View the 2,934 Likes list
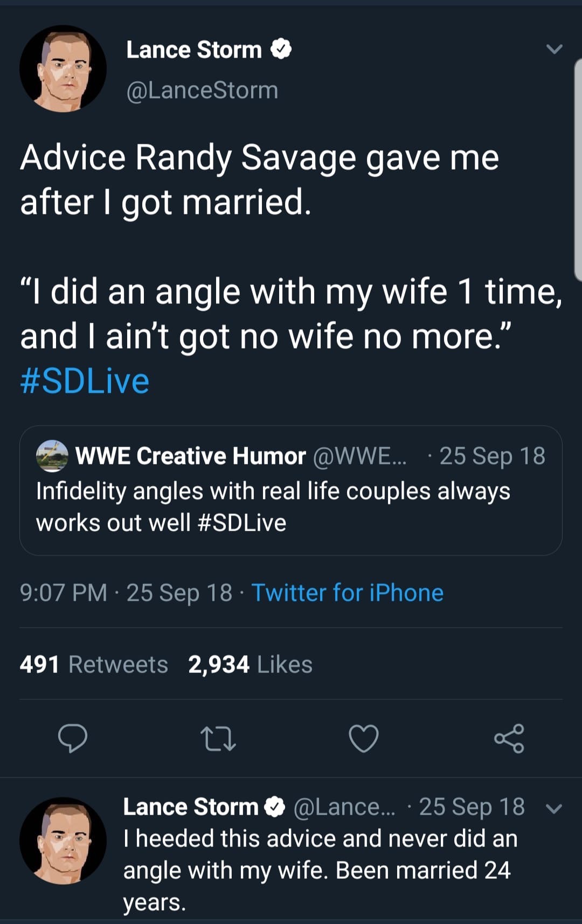This screenshot has width=582, height=924. coord(250,664)
